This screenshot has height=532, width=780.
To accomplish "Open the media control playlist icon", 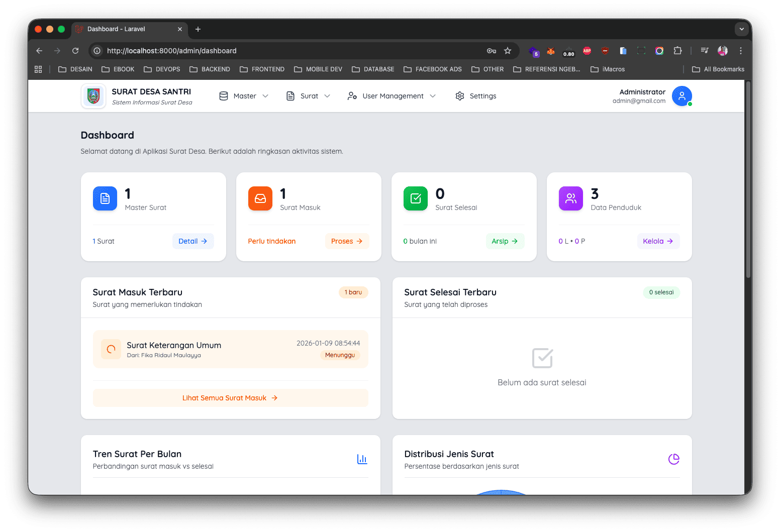I will 705,51.
